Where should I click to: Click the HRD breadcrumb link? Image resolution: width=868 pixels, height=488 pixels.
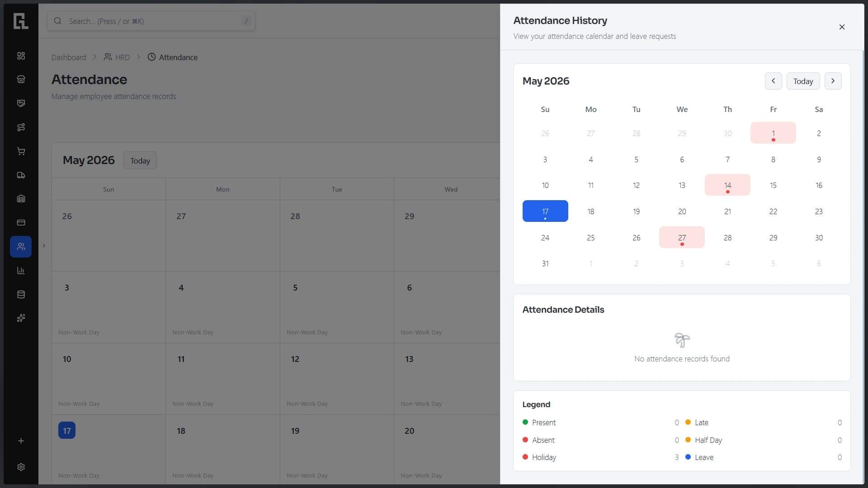point(117,57)
